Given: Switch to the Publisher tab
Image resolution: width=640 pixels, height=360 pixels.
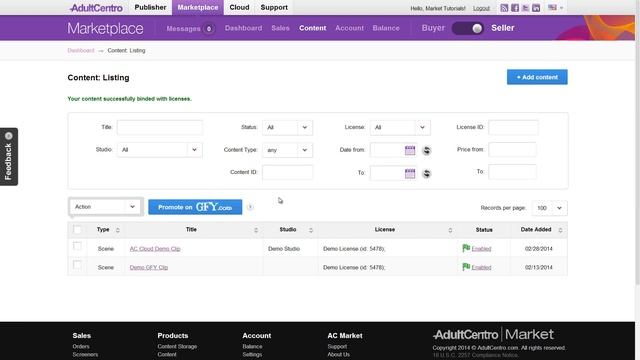Looking at the screenshot, I should point(150,7).
